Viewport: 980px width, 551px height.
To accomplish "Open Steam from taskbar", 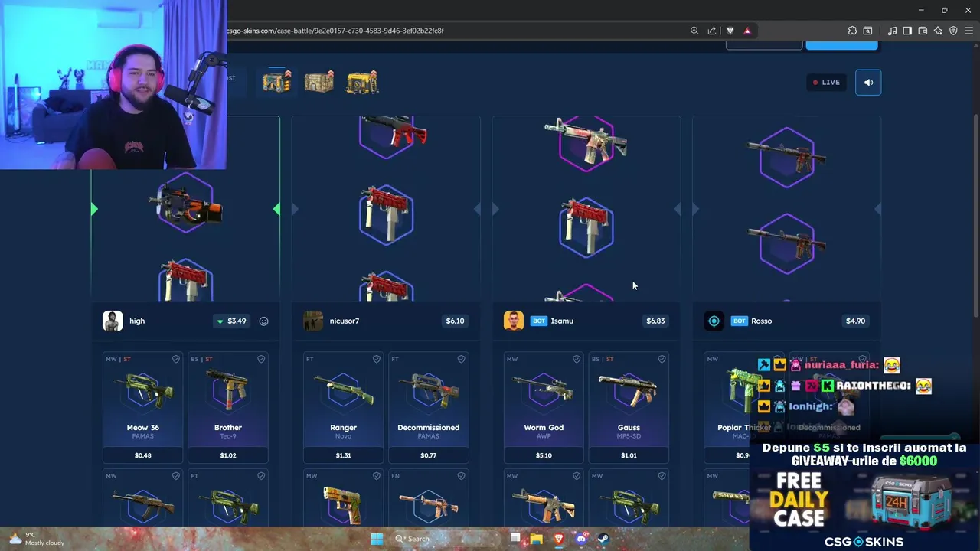I will tap(603, 539).
